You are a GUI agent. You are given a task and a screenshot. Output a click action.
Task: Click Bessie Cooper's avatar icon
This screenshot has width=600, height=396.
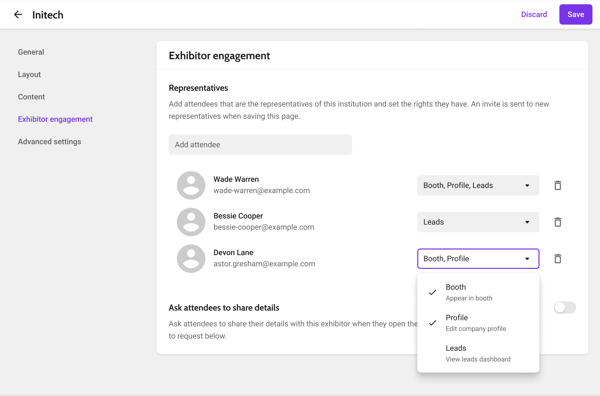191,222
